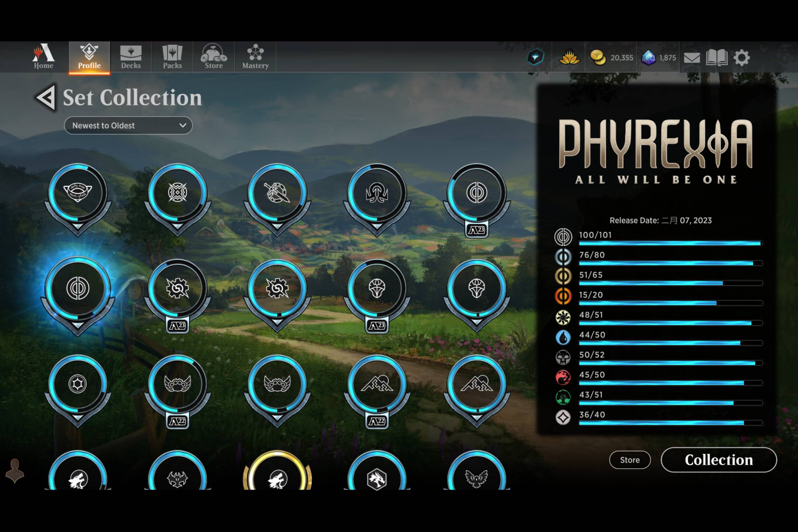Click the gems currency icon
The width and height of the screenshot is (798, 532).
tap(648, 58)
